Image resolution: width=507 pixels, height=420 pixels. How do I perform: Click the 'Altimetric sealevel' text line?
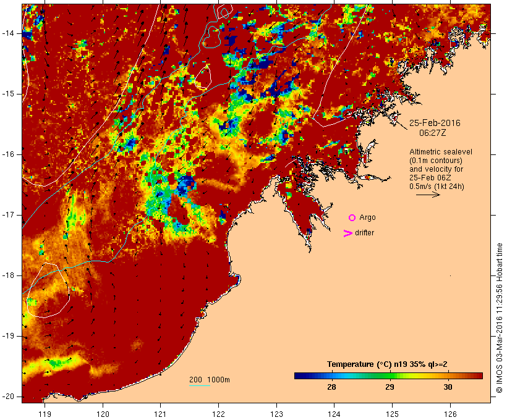[441, 152]
